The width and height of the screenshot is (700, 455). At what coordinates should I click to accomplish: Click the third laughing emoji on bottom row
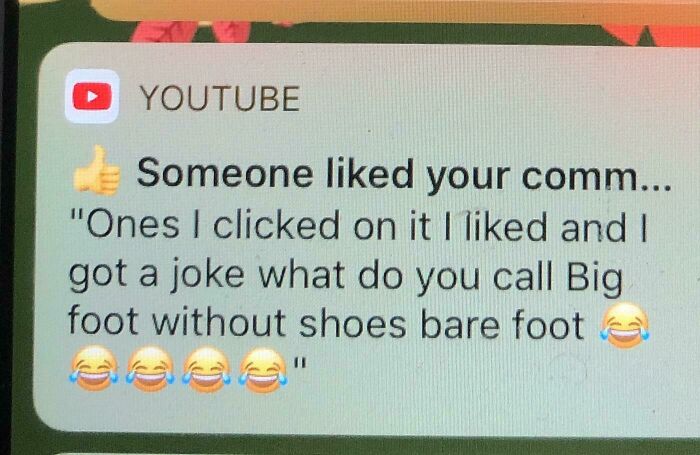pyautogui.click(x=207, y=370)
